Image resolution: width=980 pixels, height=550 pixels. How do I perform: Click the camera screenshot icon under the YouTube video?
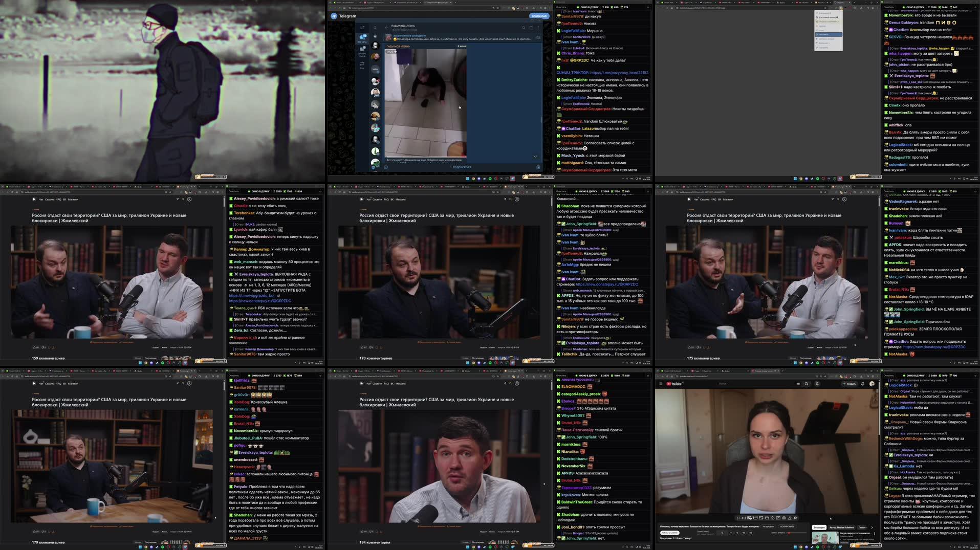point(783,518)
